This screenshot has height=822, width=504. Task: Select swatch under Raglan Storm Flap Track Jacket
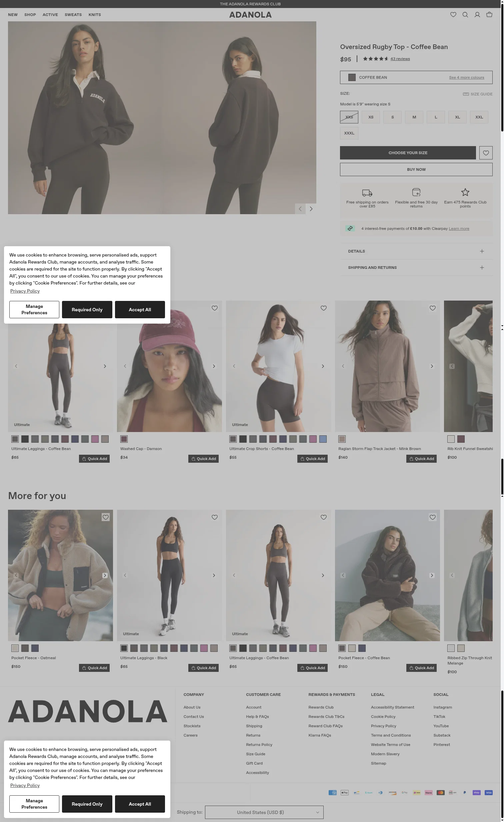pos(342,439)
